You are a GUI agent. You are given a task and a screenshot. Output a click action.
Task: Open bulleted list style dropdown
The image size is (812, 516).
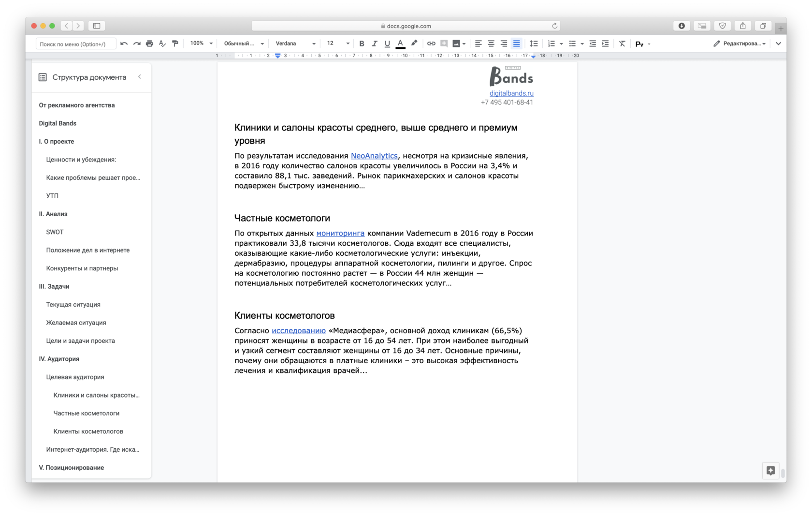coord(582,44)
